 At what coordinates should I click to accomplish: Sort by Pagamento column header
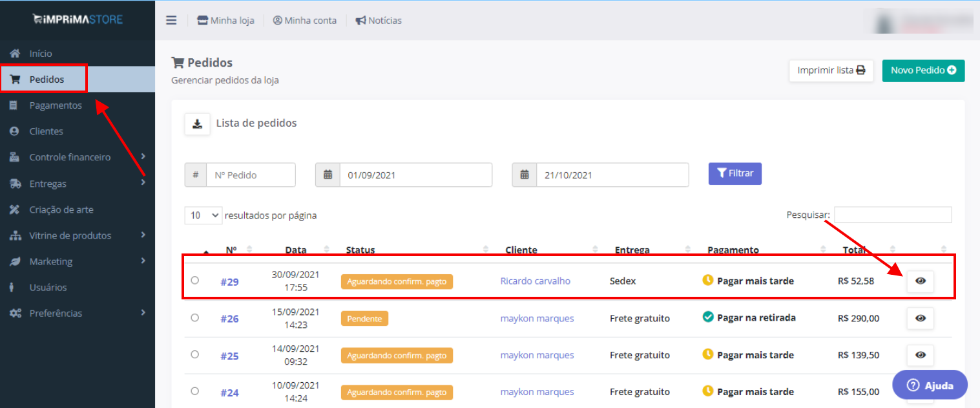coord(733,250)
